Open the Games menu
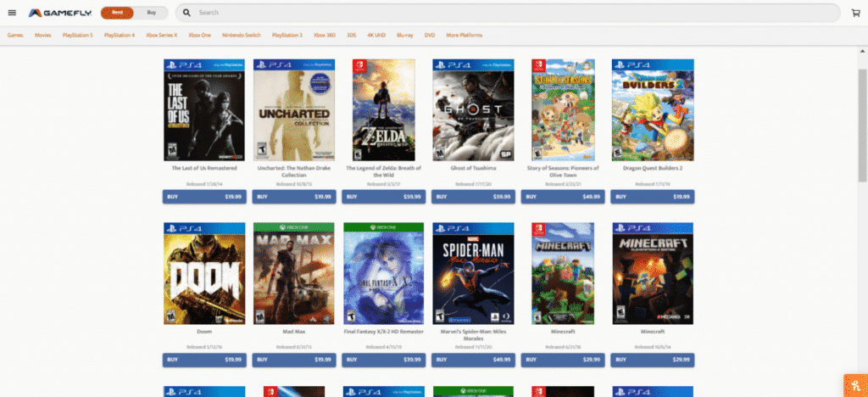Image resolution: width=868 pixels, height=397 pixels. [15, 36]
